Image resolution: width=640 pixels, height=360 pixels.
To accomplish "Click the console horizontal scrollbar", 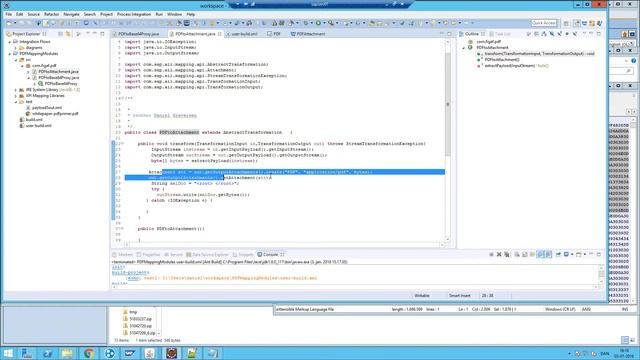I will coord(354,287).
